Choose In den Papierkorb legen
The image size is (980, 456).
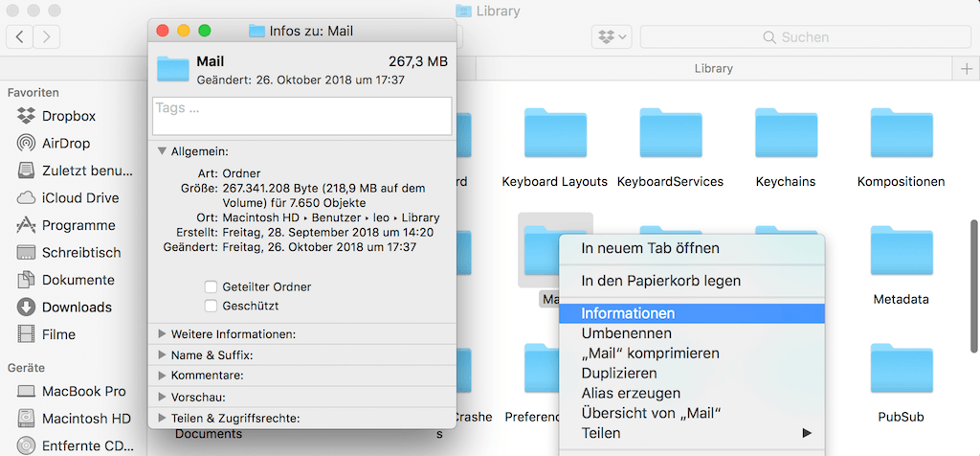coord(691,281)
